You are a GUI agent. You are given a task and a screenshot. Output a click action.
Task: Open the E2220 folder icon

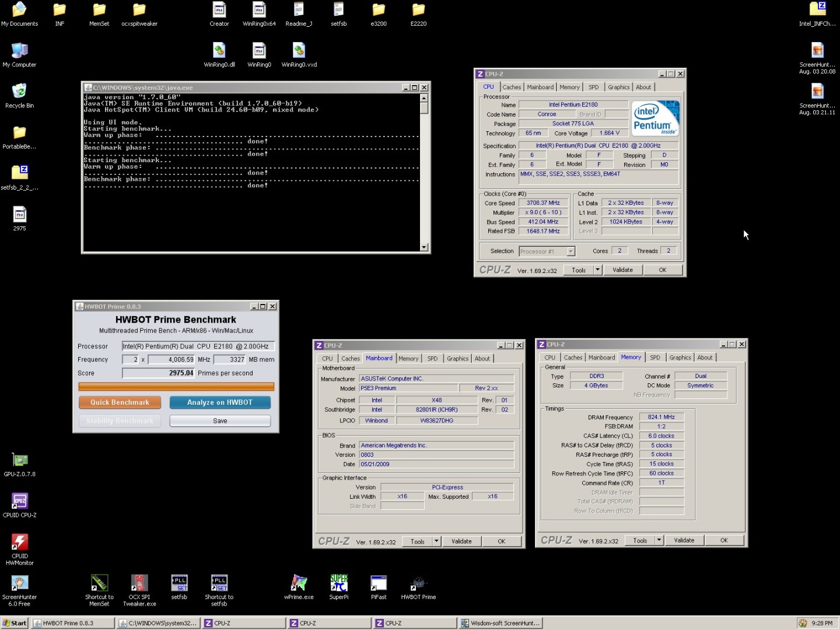coord(418,14)
